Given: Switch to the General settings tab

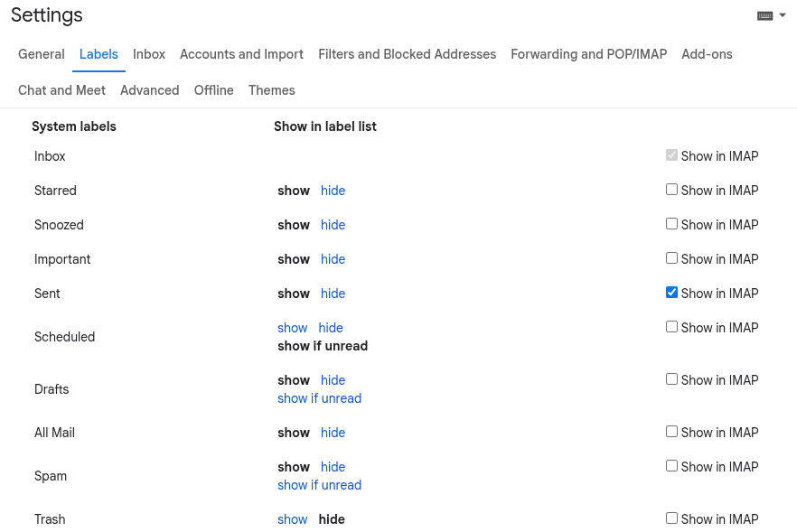Looking at the screenshot, I should [41, 54].
